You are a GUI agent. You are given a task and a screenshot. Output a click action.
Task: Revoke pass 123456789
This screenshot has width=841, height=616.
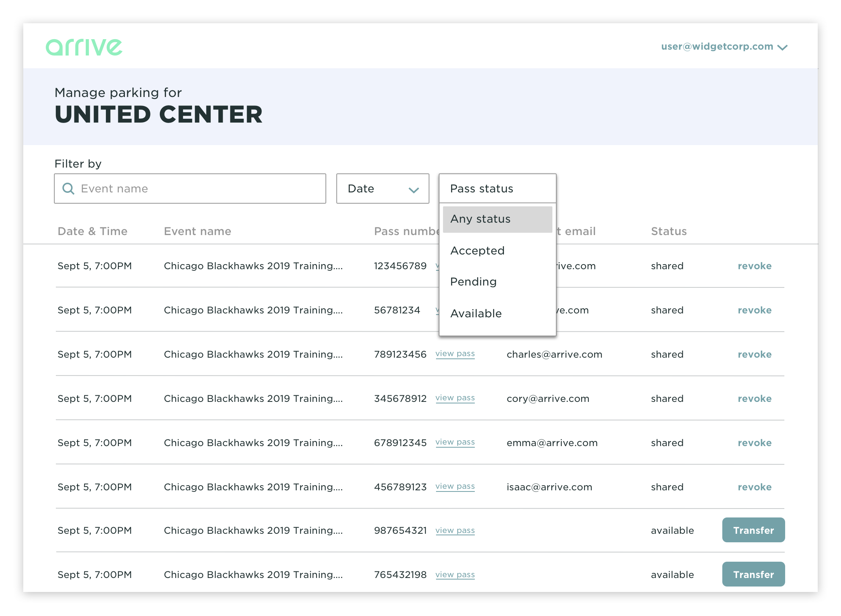[x=754, y=266]
